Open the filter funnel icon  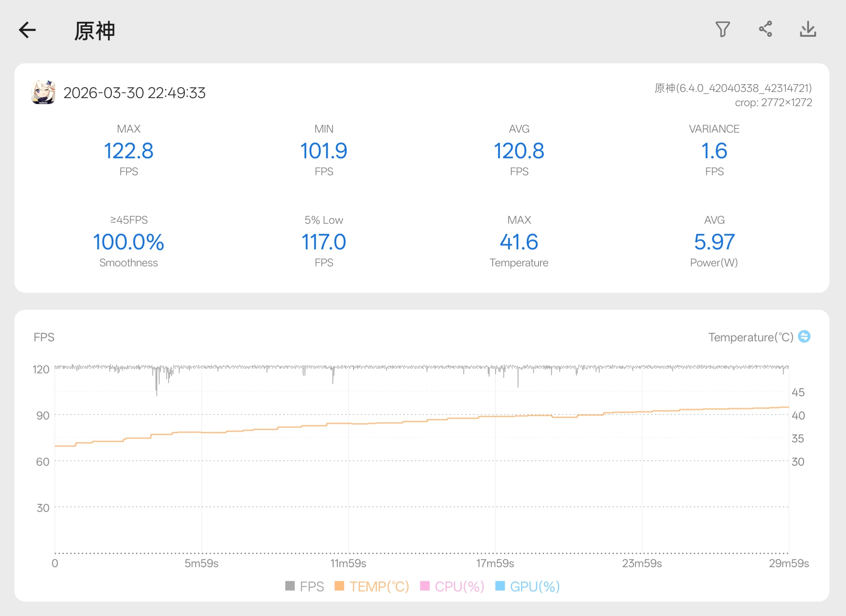[x=723, y=29]
